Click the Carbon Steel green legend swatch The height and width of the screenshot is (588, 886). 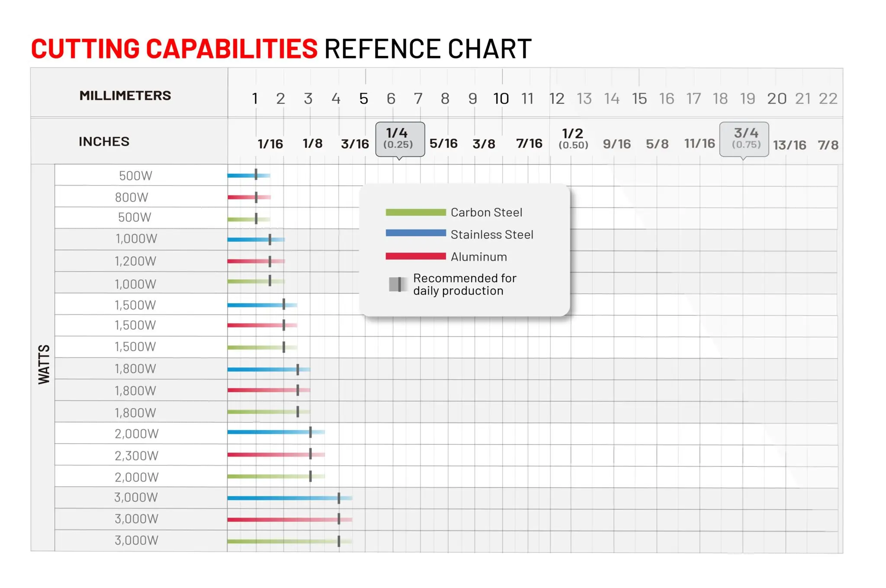point(415,212)
